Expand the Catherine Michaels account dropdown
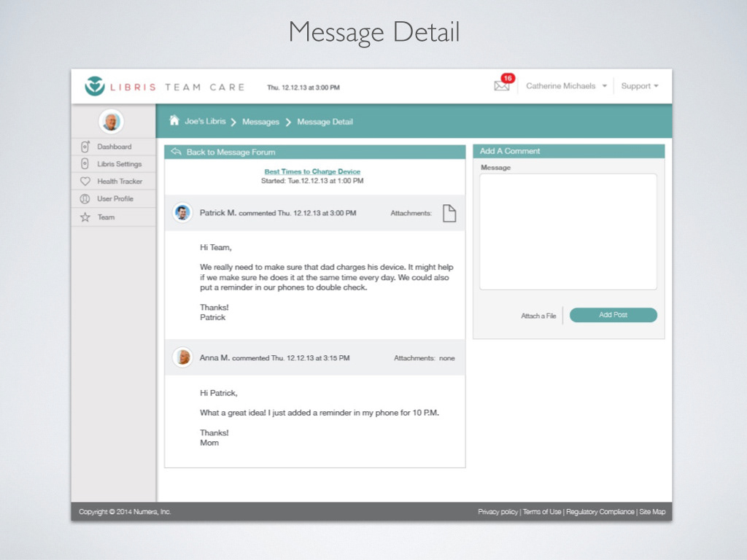 tap(566, 86)
